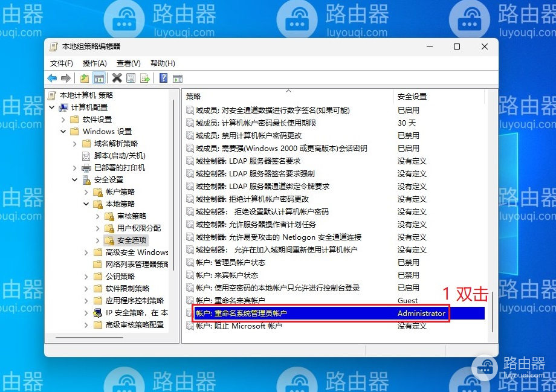This screenshot has height=392, width=556.
Task: Click the 软件设置 folder icon
Action: [74, 120]
